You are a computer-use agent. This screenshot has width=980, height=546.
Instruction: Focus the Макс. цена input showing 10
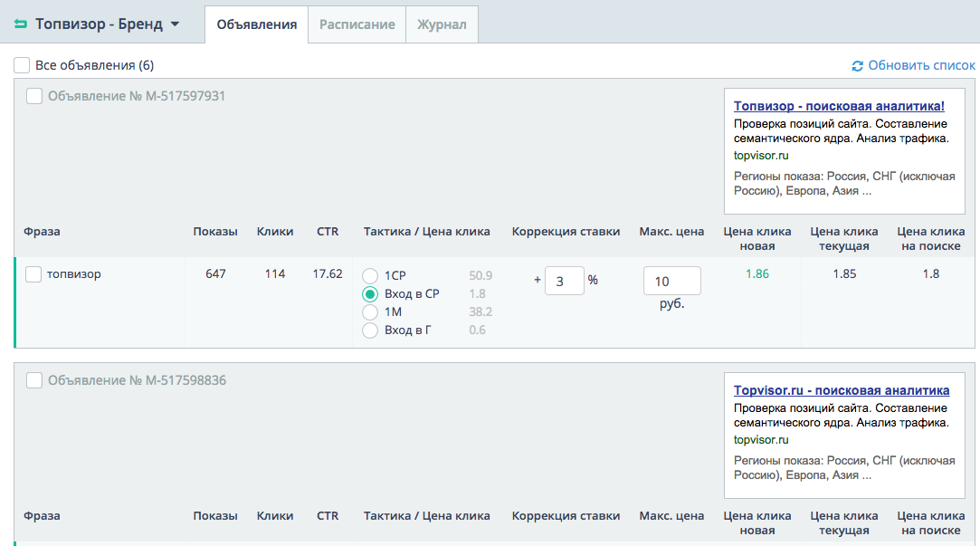point(671,282)
